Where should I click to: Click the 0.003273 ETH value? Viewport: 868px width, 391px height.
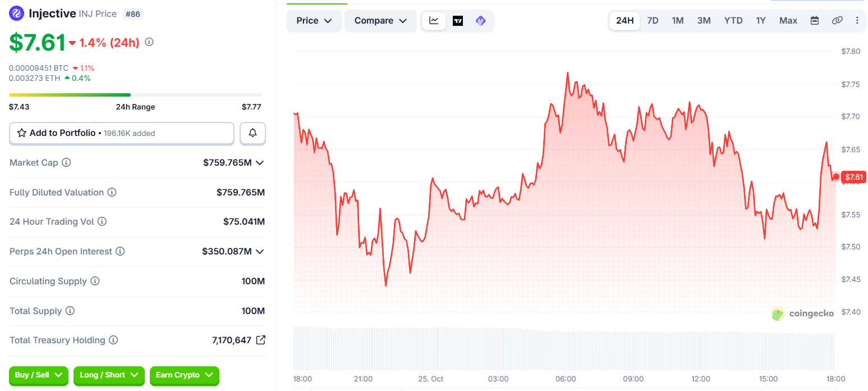click(x=35, y=78)
